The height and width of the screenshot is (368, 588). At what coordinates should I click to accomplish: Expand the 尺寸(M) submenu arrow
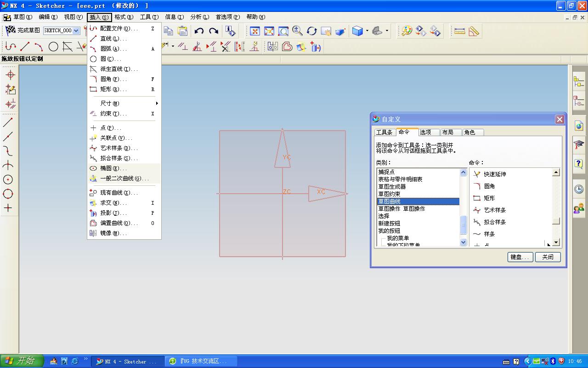point(157,103)
